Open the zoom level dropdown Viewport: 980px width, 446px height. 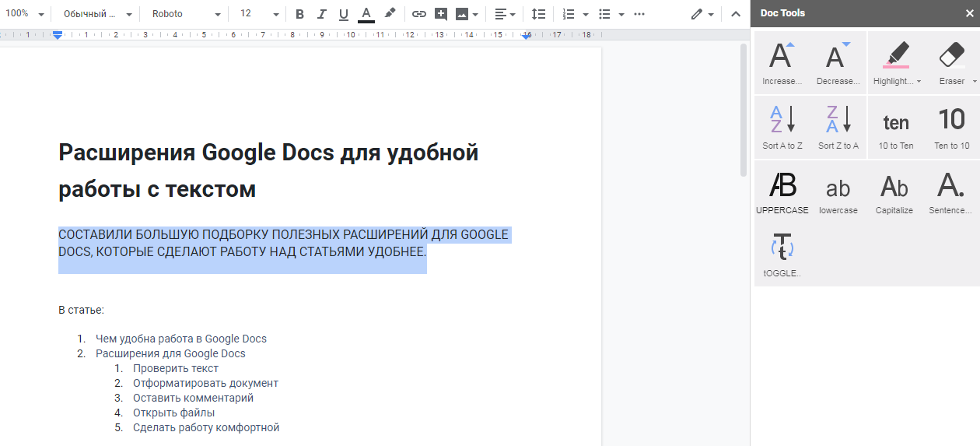(25, 14)
